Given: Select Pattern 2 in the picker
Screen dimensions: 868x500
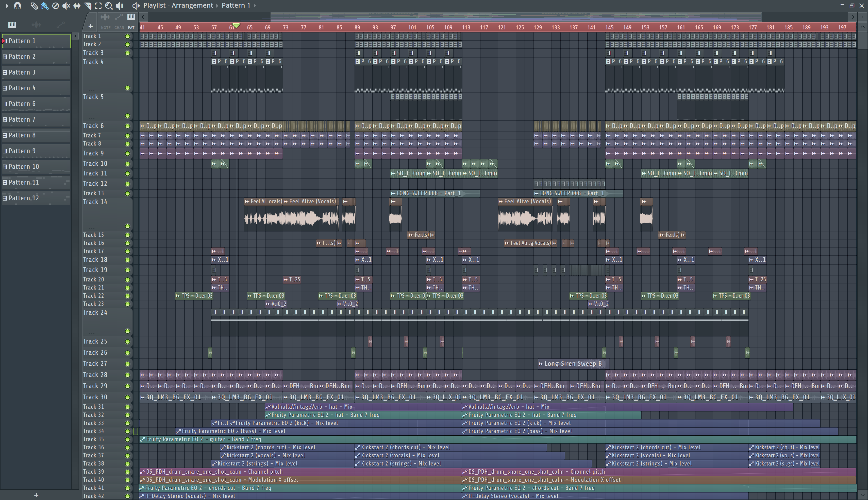Looking at the screenshot, I should coord(36,57).
